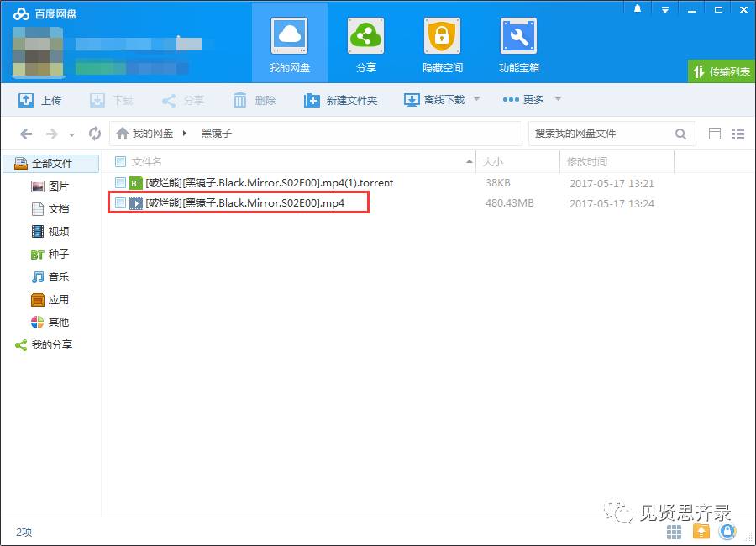Check the box for the .torrent file
756x546 pixels.
coord(120,182)
